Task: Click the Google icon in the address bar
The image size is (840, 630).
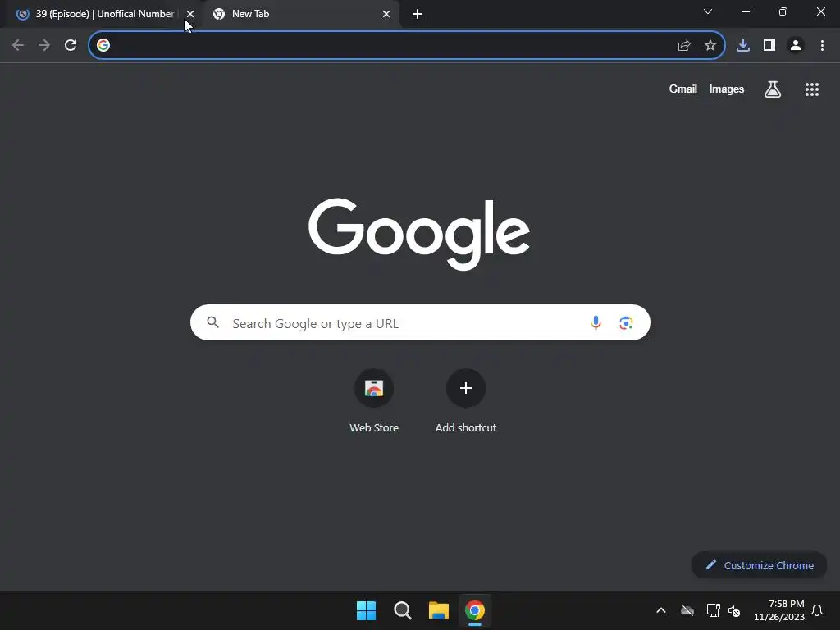Action: click(x=103, y=45)
